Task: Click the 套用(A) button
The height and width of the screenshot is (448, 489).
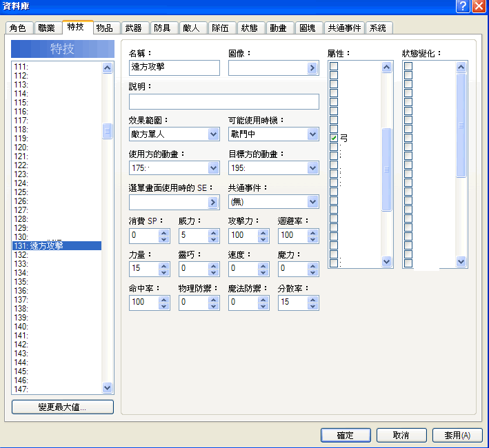Action: [457, 435]
